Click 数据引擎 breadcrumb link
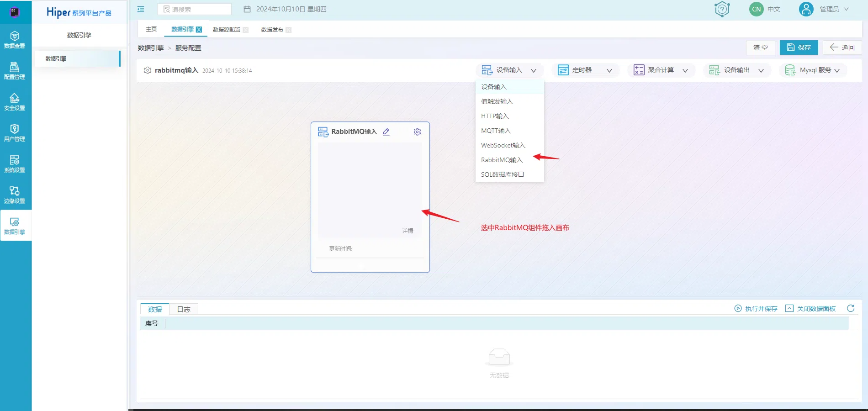868x411 pixels. [151, 48]
